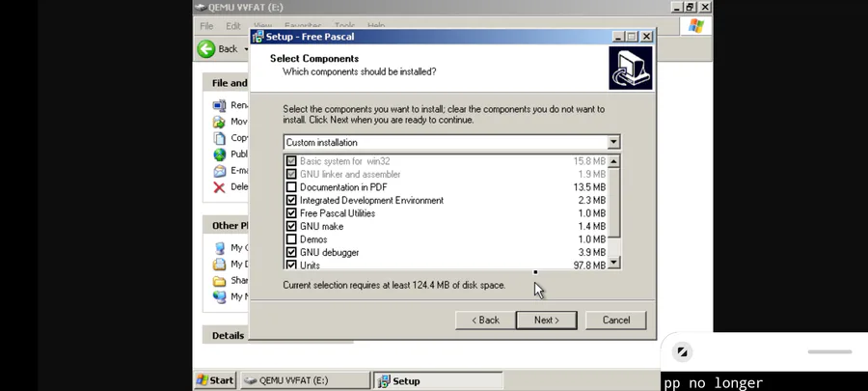
Task: Click the components list scroll down arrow
Action: 613,263
